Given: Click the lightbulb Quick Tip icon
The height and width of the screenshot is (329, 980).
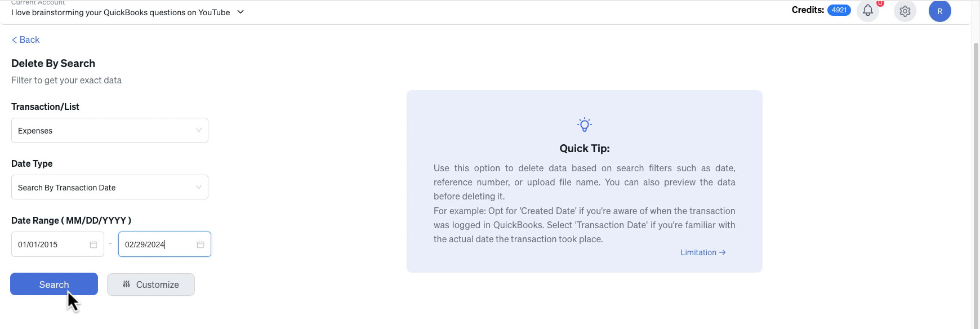Looking at the screenshot, I should (x=585, y=125).
